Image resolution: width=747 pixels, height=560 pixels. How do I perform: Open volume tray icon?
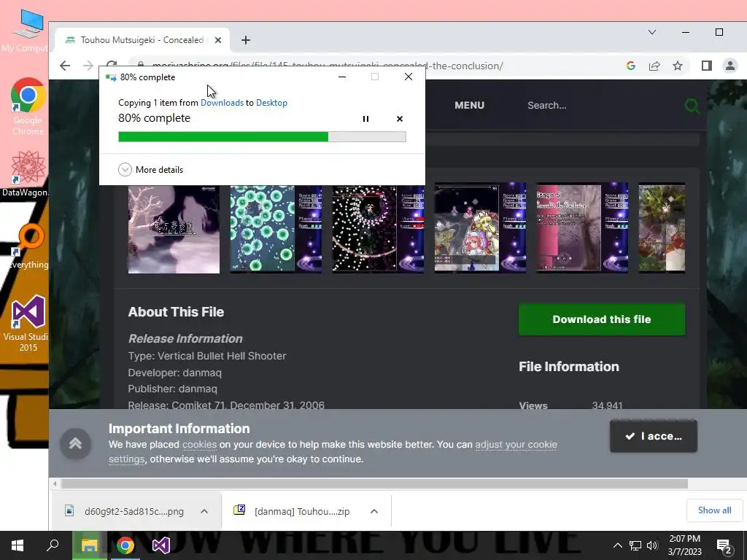[652, 545]
